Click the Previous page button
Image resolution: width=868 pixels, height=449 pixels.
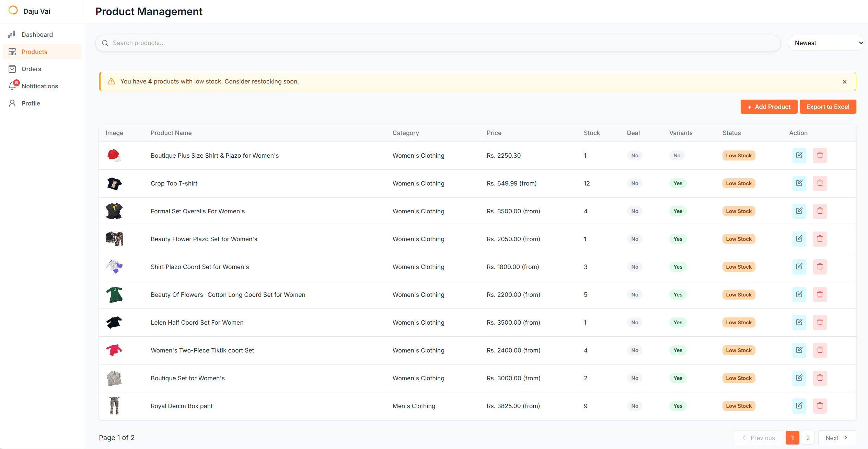(x=757, y=438)
